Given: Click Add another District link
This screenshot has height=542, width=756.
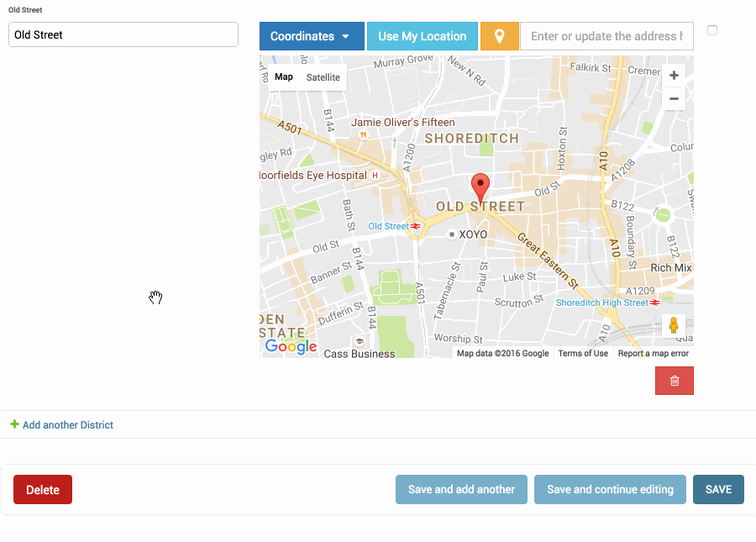Looking at the screenshot, I should click(68, 425).
